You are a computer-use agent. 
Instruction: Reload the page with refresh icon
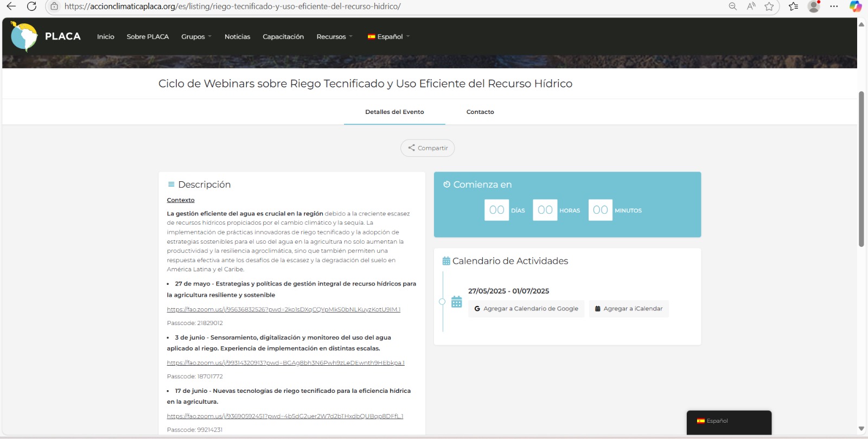coord(32,7)
